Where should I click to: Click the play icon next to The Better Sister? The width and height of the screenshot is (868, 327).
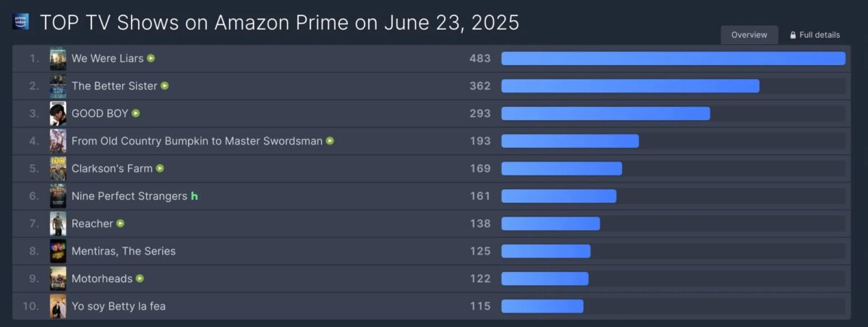click(165, 86)
